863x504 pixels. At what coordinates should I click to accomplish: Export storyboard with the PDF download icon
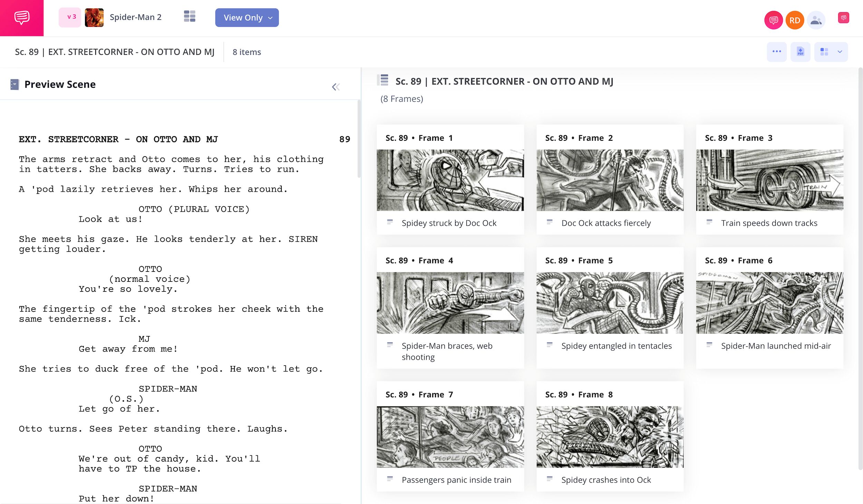[800, 52]
